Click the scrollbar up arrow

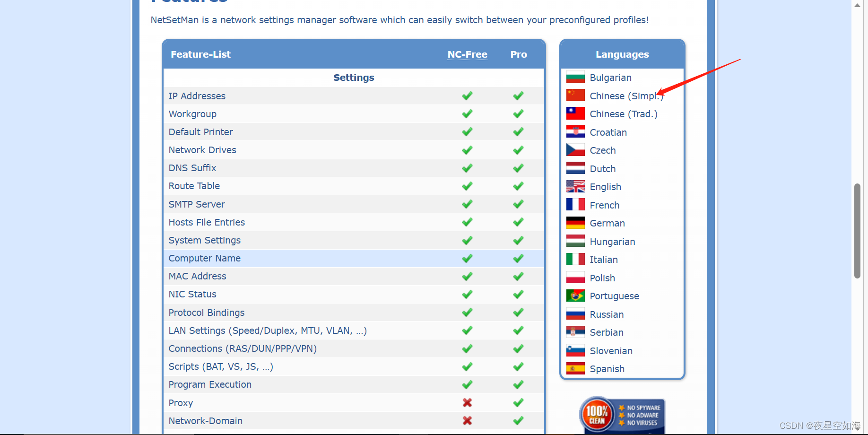coord(857,5)
